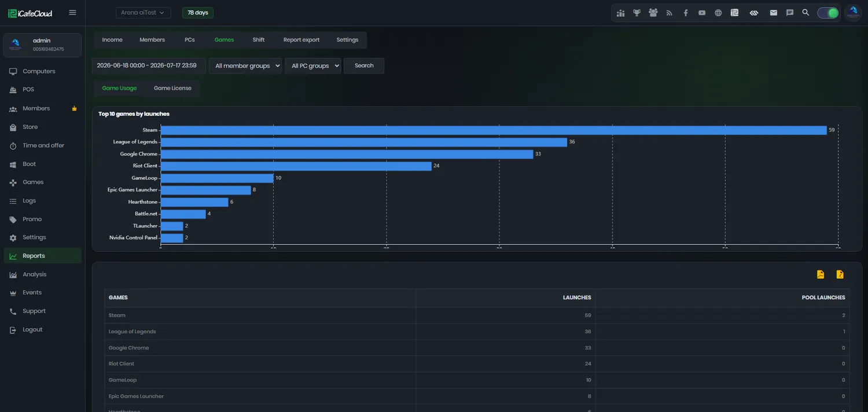Click the crown icon beside sidebar Members

click(74, 108)
